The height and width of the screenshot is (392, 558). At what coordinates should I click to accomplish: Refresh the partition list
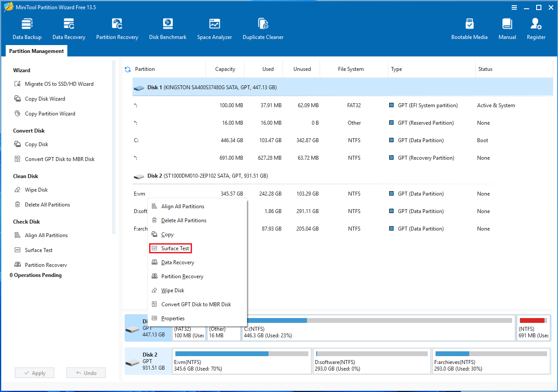click(128, 69)
